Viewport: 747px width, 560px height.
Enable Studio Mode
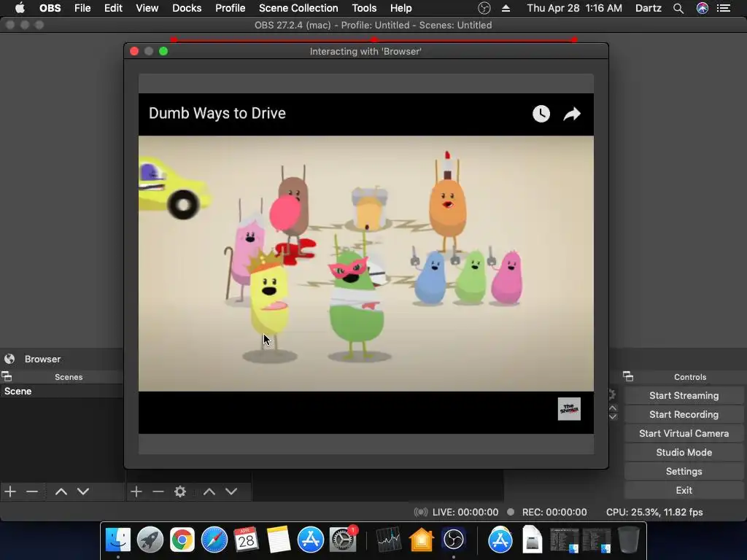pyautogui.click(x=684, y=452)
